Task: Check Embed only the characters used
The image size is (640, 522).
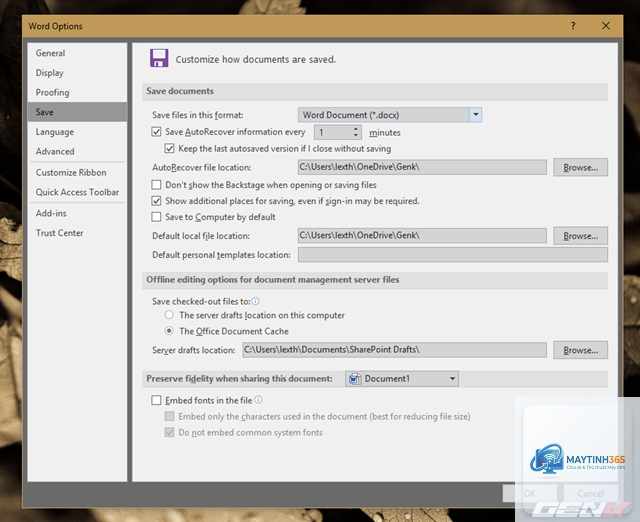Action: click(x=169, y=416)
